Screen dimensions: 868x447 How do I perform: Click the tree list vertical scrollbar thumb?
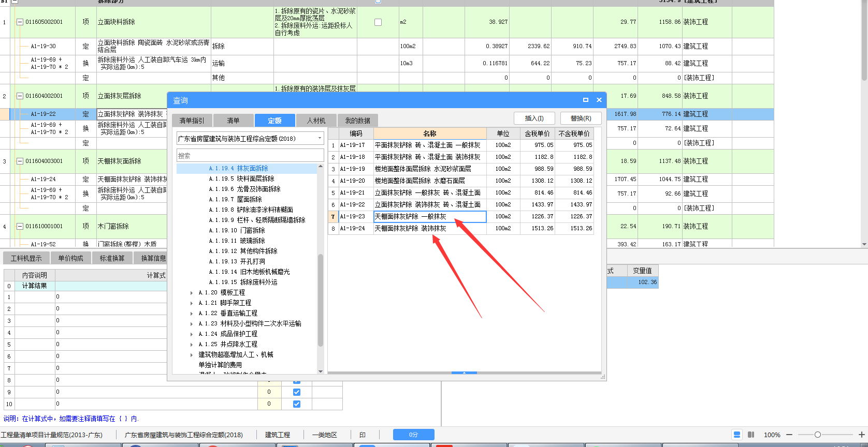[321, 300]
